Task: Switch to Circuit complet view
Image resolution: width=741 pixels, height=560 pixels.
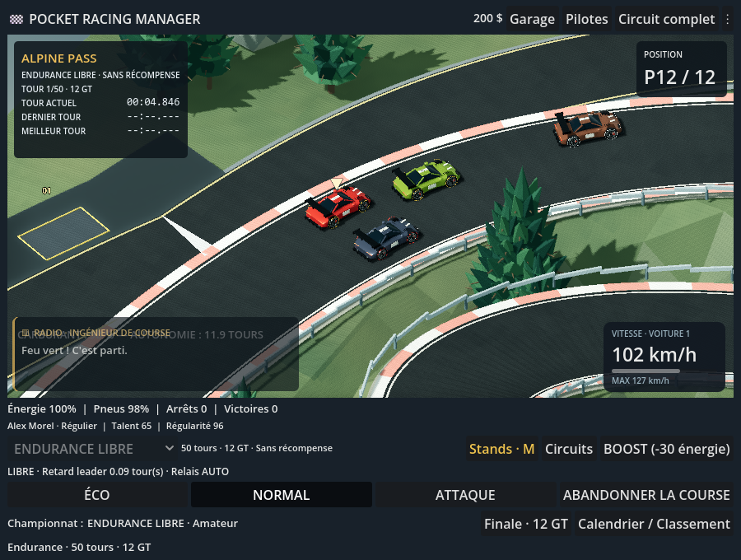Action: click(666, 19)
